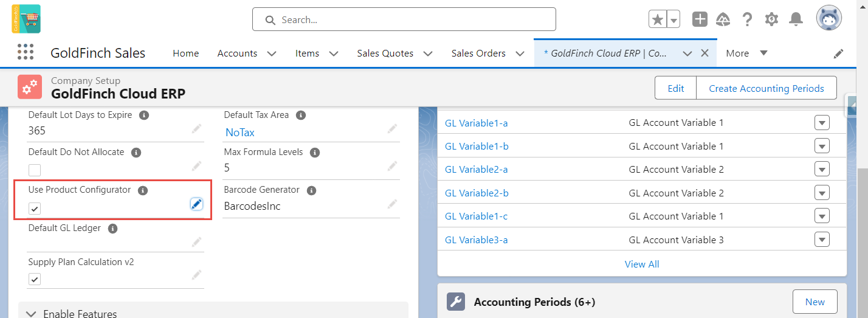868x318 pixels.
Task: Open Sales Quotes tab dropdown chevron
Action: pyautogui.click(x=428, y=54)
